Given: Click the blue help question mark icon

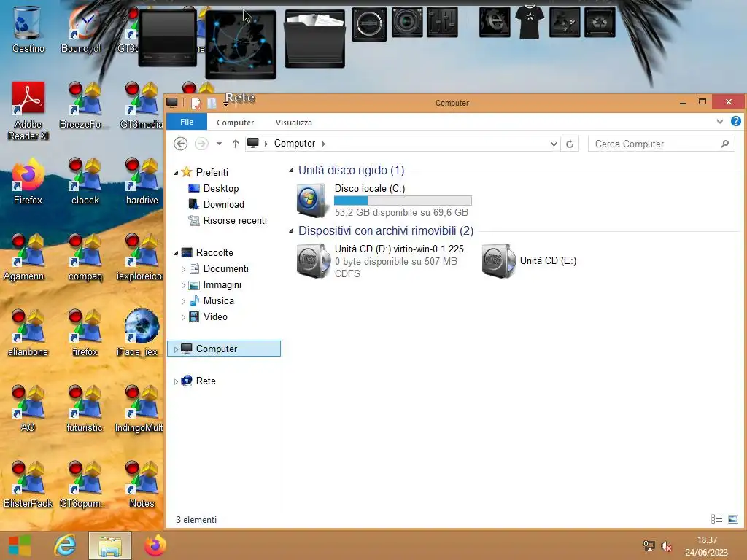Looking at the screenshot, I should [736, 122].
